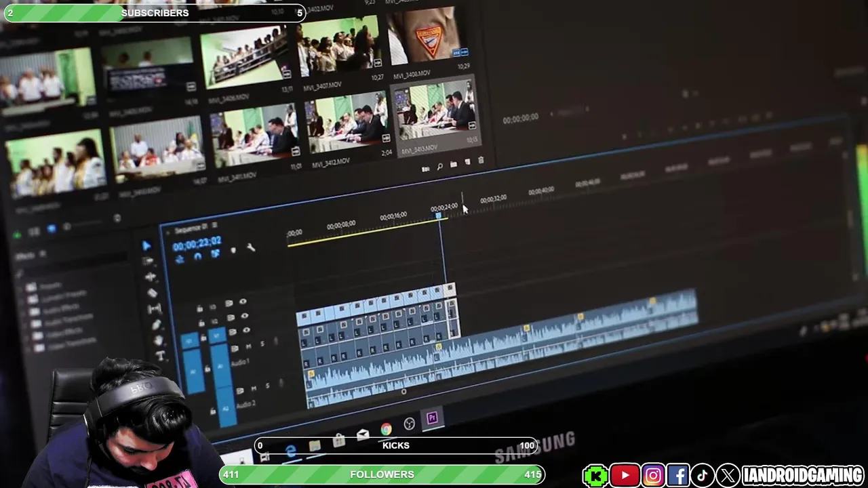Toggle the lock on the top video track
Image resolution: width=868 pixels, height=488 pixels.
click(x=199, y=308)
